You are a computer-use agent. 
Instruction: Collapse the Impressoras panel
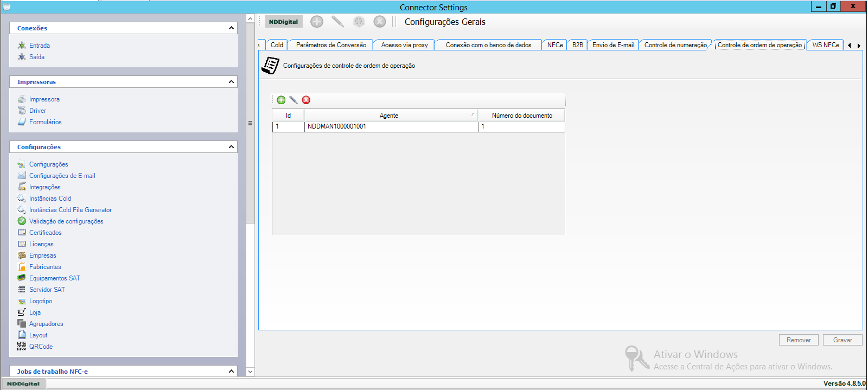tap(231, 82)
